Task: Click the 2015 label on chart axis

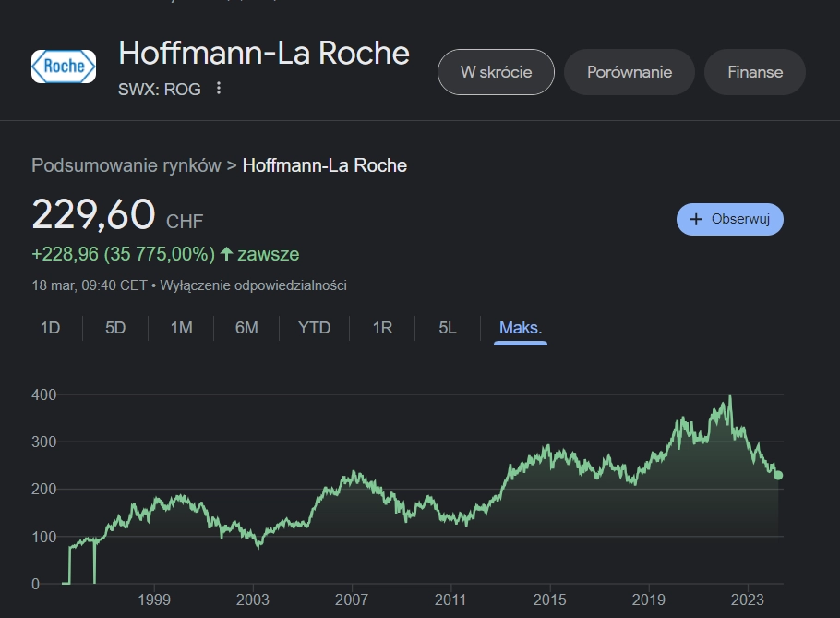Action: pos(549,600)
